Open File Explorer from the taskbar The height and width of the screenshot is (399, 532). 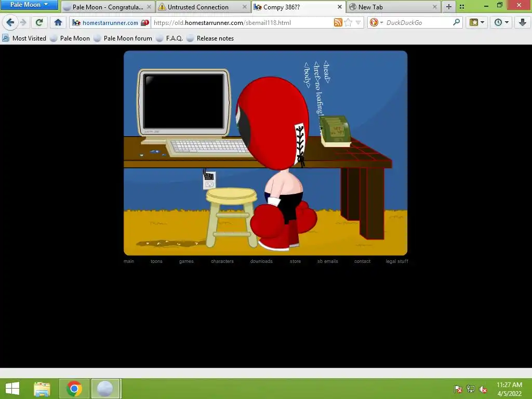(x=42, y=389)
